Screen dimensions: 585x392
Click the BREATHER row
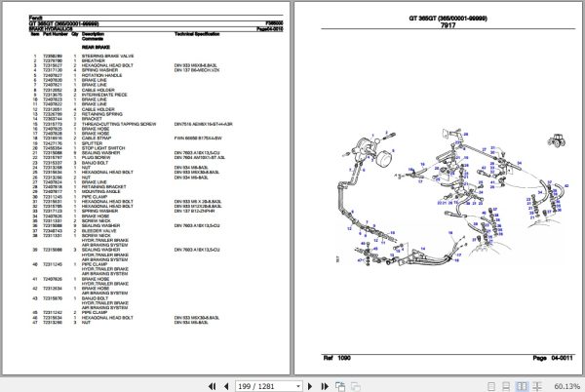(x=68, y=60)
